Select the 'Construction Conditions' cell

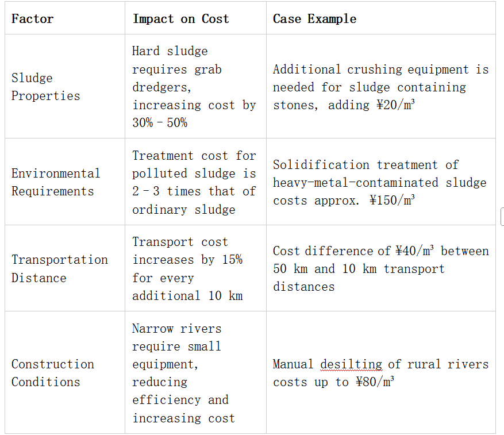pyautogui.click(x=65, y=372)
